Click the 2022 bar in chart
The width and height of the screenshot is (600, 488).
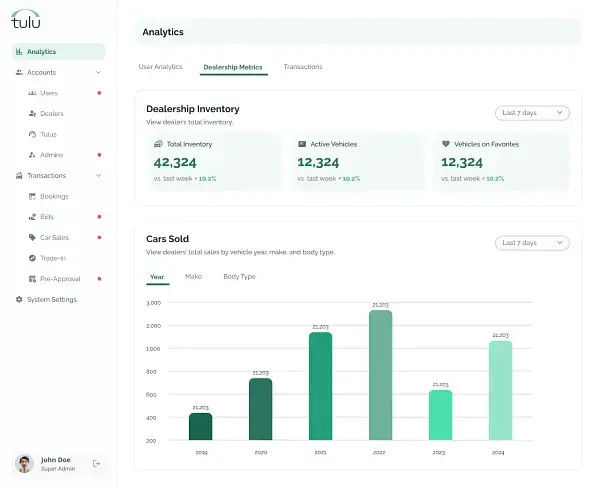click(380, 375)
